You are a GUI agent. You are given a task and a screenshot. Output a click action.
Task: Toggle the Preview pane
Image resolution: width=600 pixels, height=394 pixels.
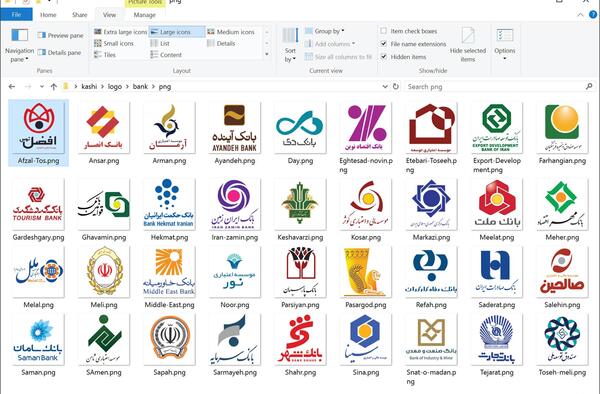point(60,35)
